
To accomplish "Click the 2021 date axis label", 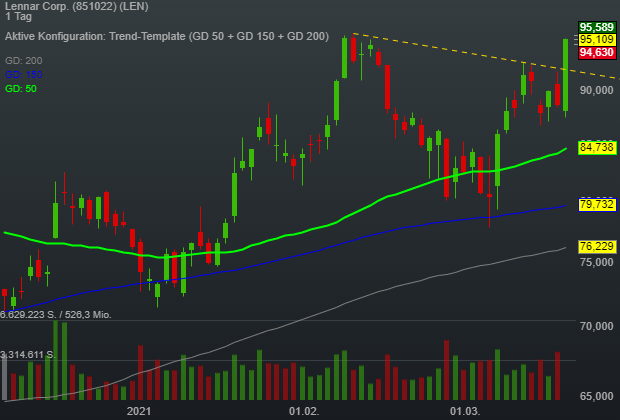I will point(139,411).
